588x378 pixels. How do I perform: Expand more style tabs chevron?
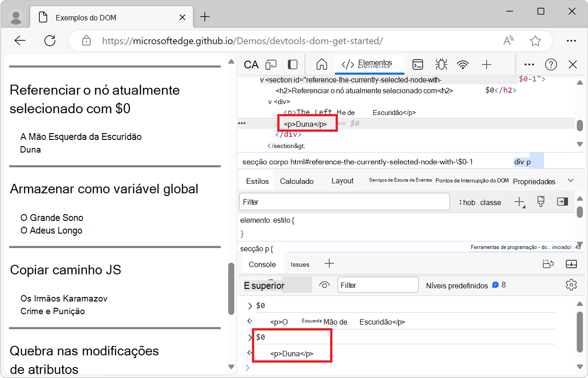pos(571,181)
